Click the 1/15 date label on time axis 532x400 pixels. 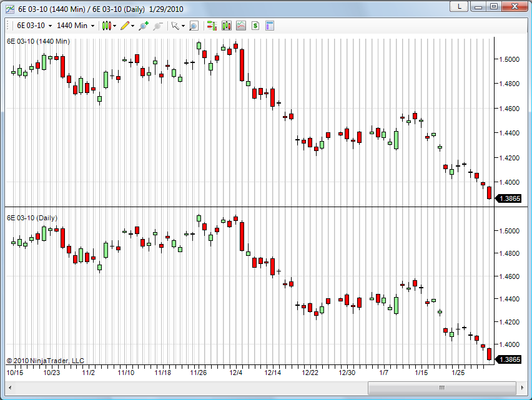[421, 373]
